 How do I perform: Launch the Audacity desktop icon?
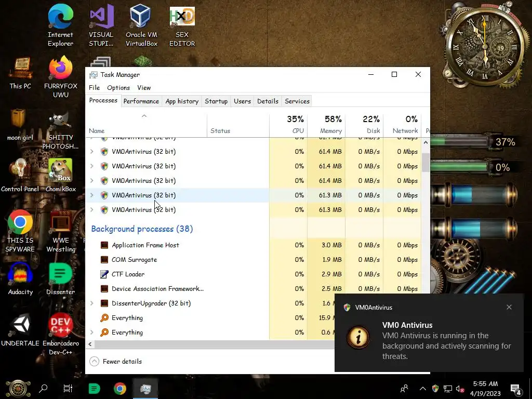(20, 279)
